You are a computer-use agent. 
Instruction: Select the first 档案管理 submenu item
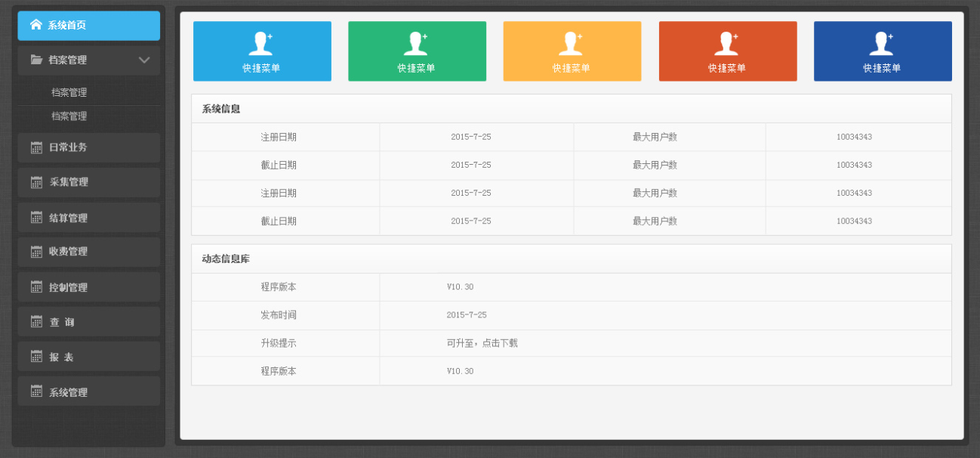(69, 92)
